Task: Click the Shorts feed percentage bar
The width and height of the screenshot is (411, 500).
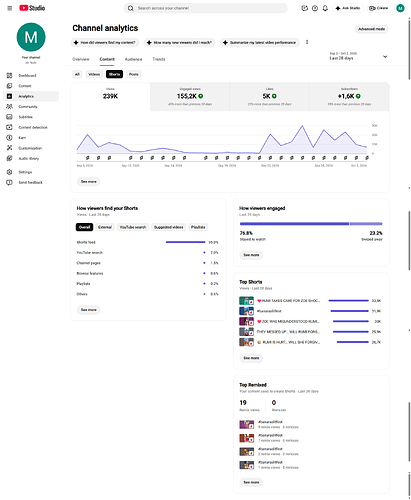Action: (185, 242)
